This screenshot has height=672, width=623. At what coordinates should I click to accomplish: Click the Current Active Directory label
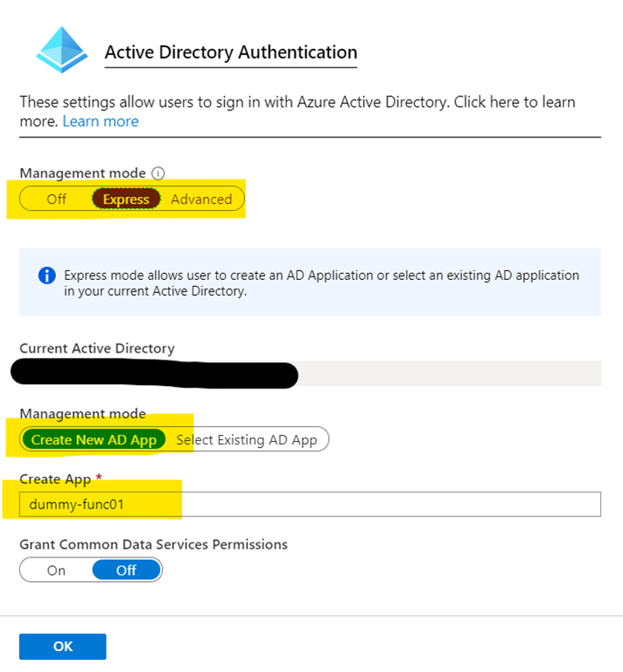(x=96, y=348)
